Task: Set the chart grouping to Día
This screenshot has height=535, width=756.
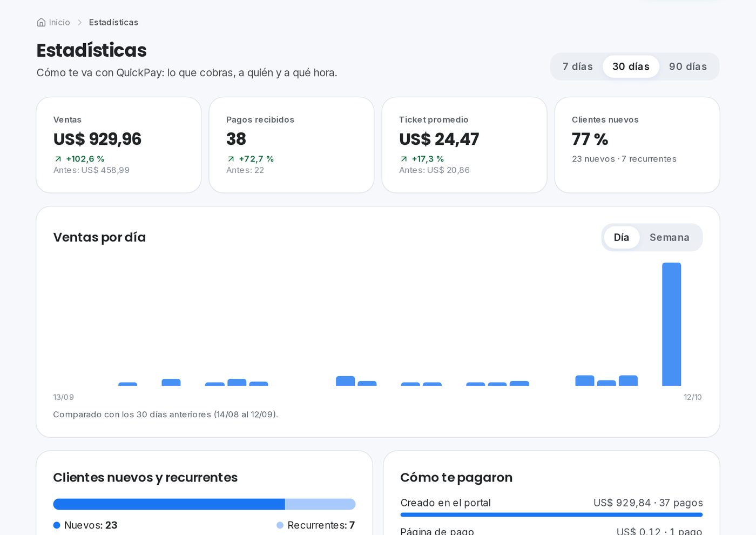Action: (622, 237)
